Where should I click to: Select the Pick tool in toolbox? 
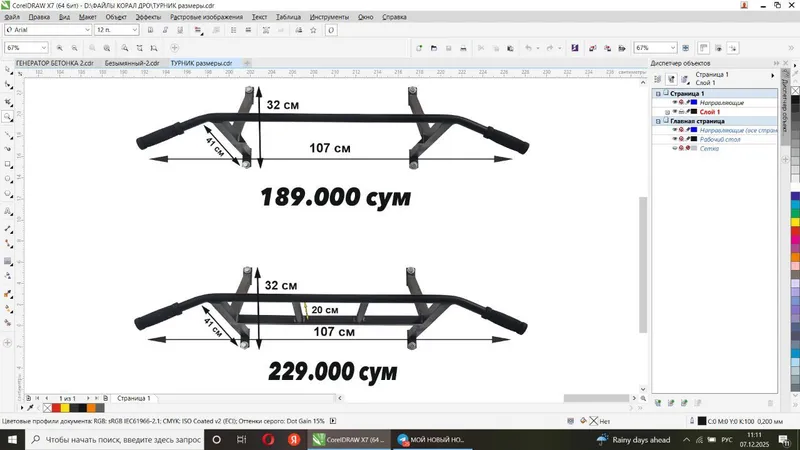pyautogui.click(x=8, y=69)
